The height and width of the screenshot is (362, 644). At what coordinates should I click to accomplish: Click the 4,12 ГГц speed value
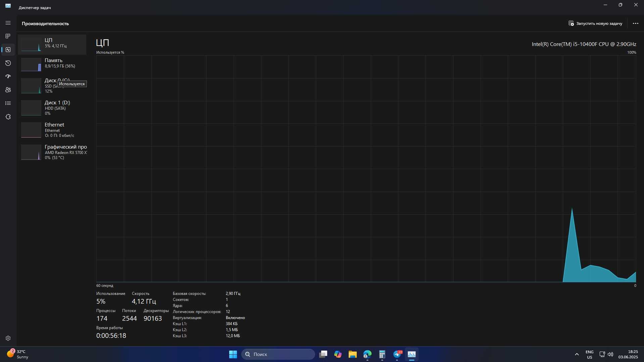[144, 301]
